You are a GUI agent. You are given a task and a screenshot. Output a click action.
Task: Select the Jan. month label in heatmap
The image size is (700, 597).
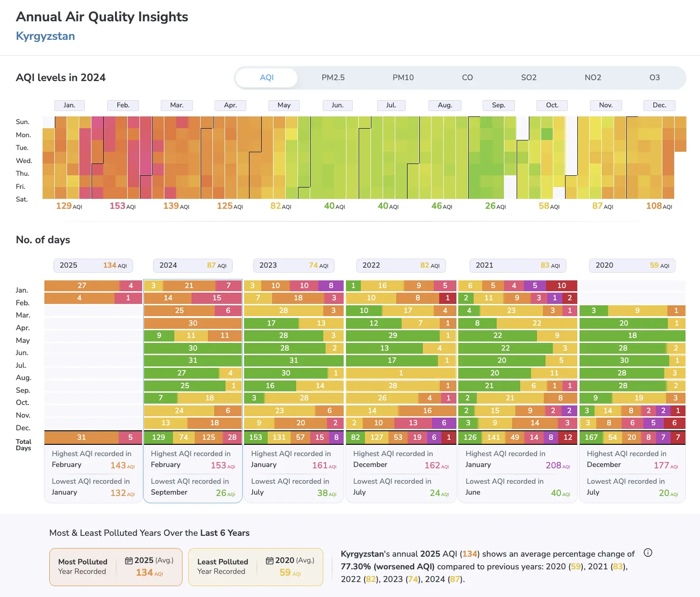point(69,105)
